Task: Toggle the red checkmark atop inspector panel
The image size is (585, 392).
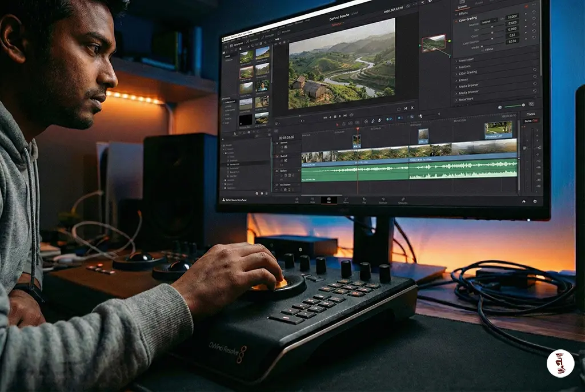Action: (x=526, y=6)
